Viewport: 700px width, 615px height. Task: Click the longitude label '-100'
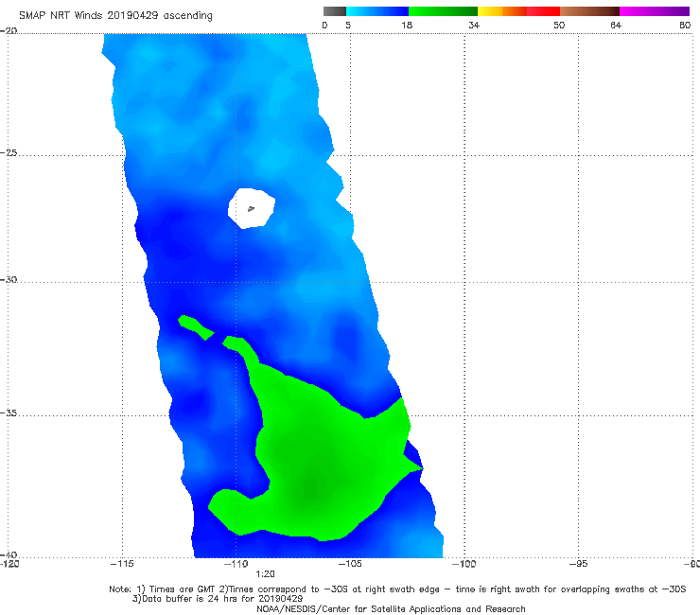[x=464, y=564]
